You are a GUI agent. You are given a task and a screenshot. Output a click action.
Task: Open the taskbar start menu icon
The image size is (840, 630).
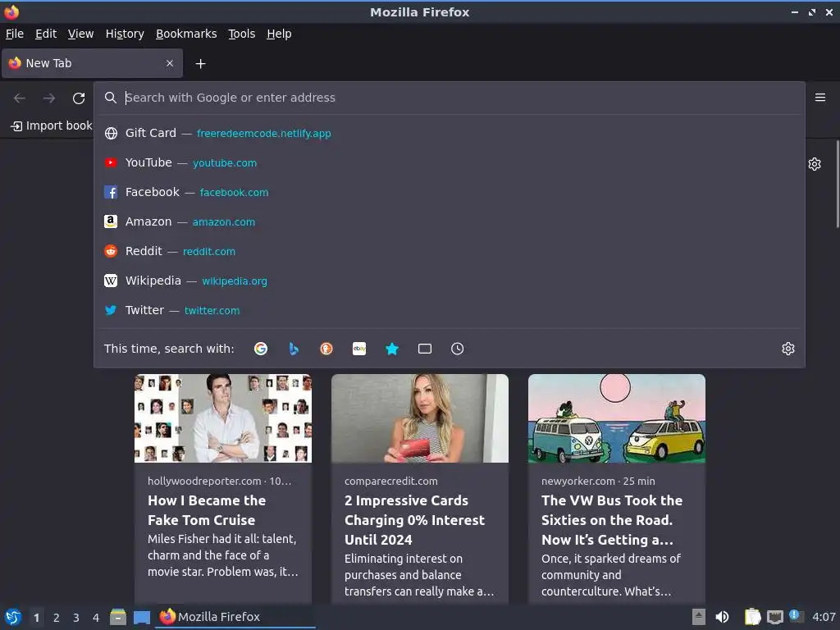click(x=13, y=617)
